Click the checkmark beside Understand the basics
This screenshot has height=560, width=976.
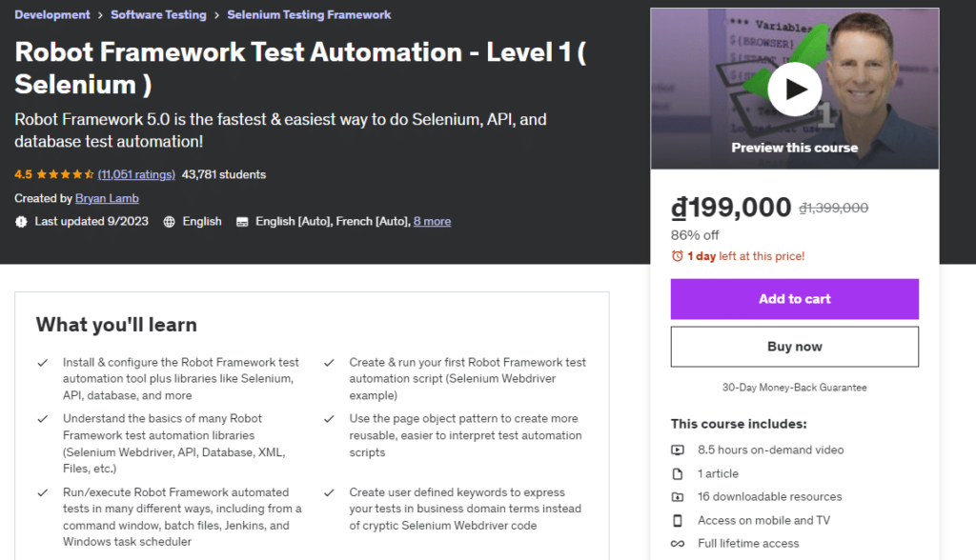42,419
